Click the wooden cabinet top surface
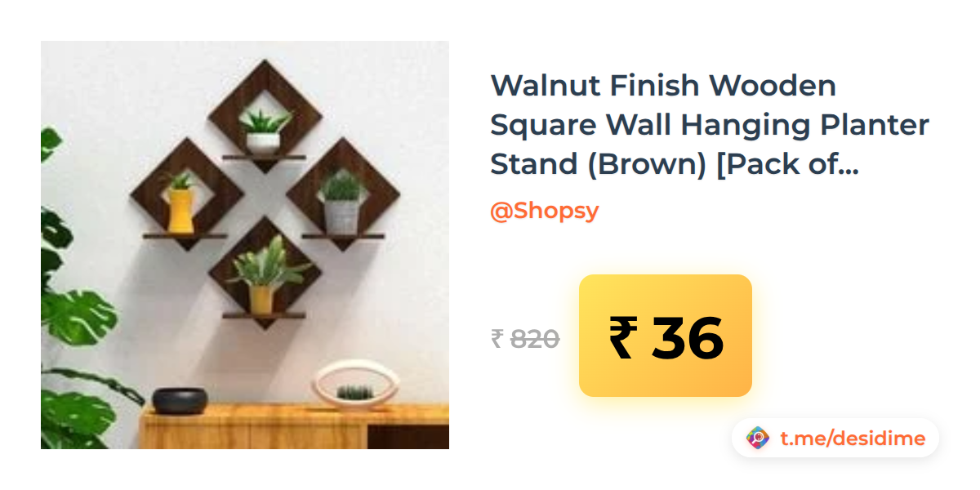Screen dimensions: 980x490 294,410
